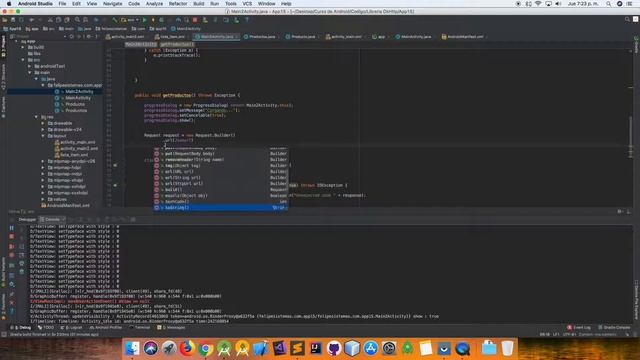Open the Gradle Console button
Image resolution: width=640 pixels, height=360 pixels.
point(614,328)
